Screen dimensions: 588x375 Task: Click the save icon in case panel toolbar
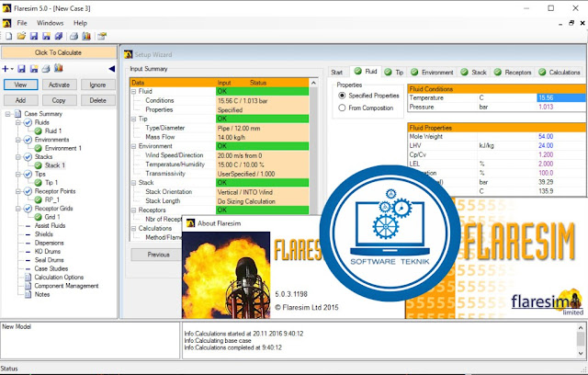pyautogui.click(x=21, y=69)
